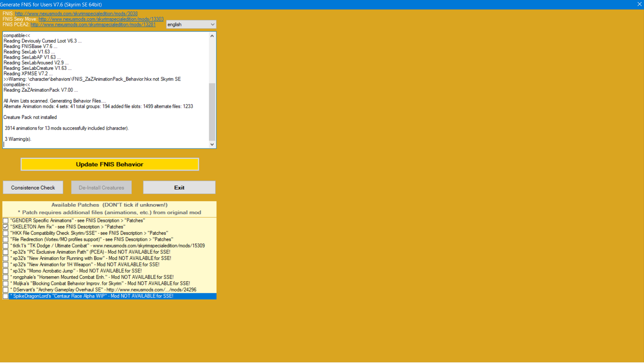The image size is (644, 363).
Task: Exit the FNIS generator
Action: coord(179,188)
